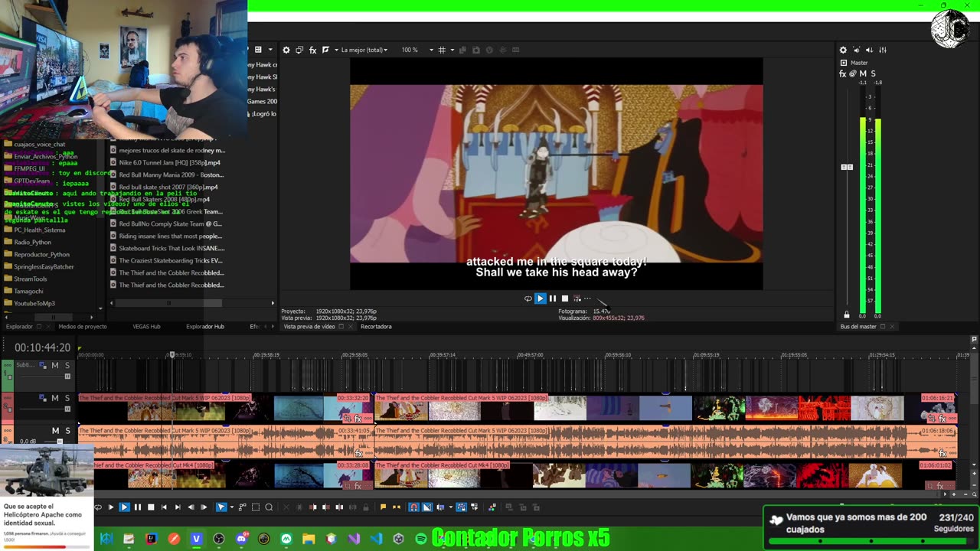The width and height of the screenshot is (980, 551).
Task: Open Visual Studio Code from the taskbar
Action: pyautogui.click(x=376, y=539)
